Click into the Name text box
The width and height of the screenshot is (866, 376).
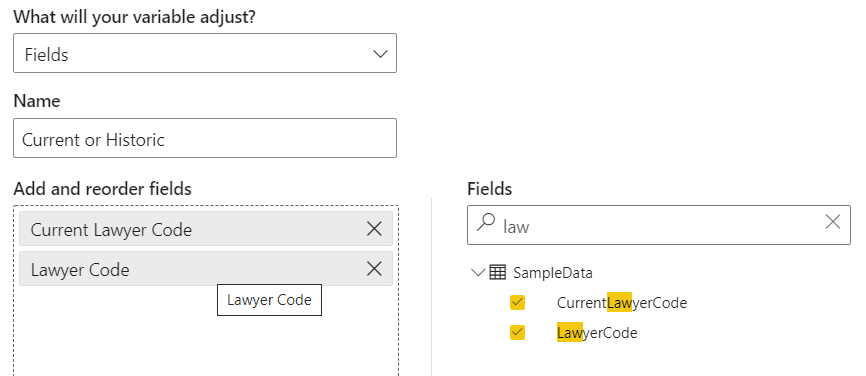coord(205,138)
